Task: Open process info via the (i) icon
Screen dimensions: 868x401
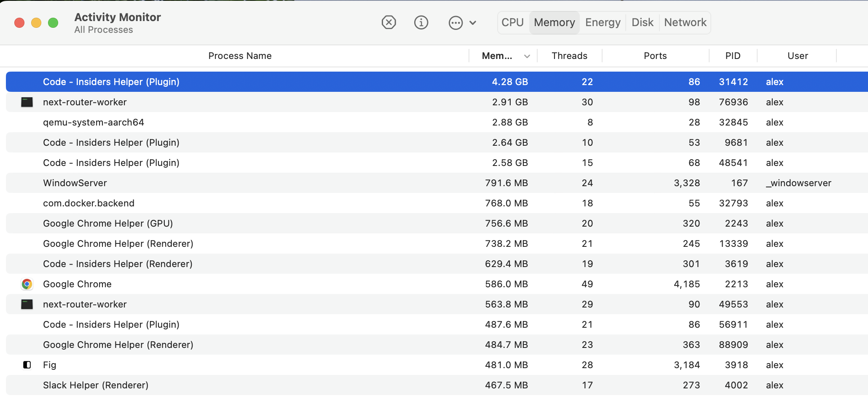Action: 421,22
